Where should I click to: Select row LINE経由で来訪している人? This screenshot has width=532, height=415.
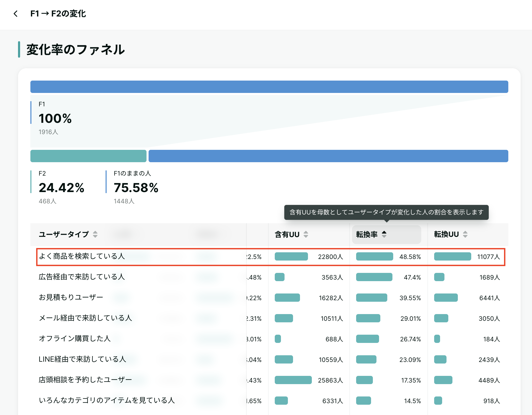(x=269, y=360)
